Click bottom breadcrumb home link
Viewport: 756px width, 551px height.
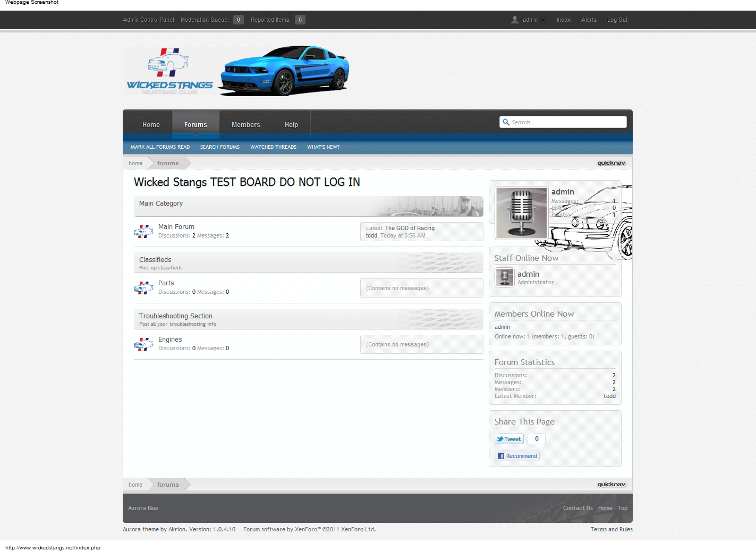tap(135, 485)
